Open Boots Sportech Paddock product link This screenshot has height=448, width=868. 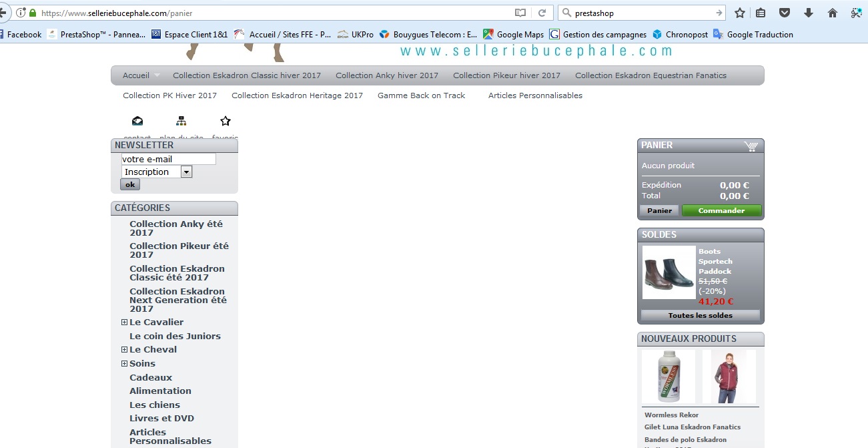pos(715,261)
